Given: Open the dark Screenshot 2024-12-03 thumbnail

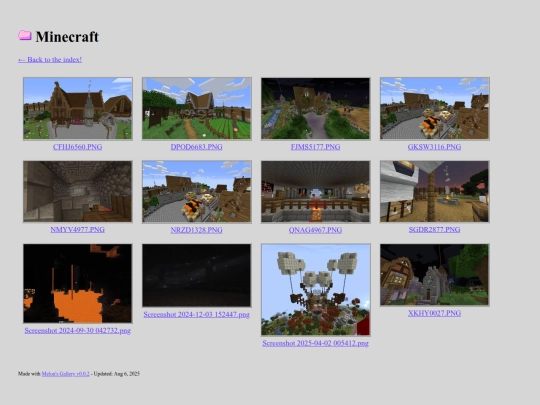Looking at the screenshot, I should click(197, 275).
